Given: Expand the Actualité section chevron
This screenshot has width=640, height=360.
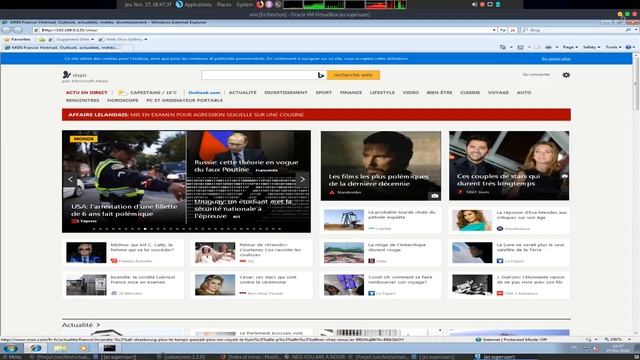Looking at the screenshot, I should 98,325.
